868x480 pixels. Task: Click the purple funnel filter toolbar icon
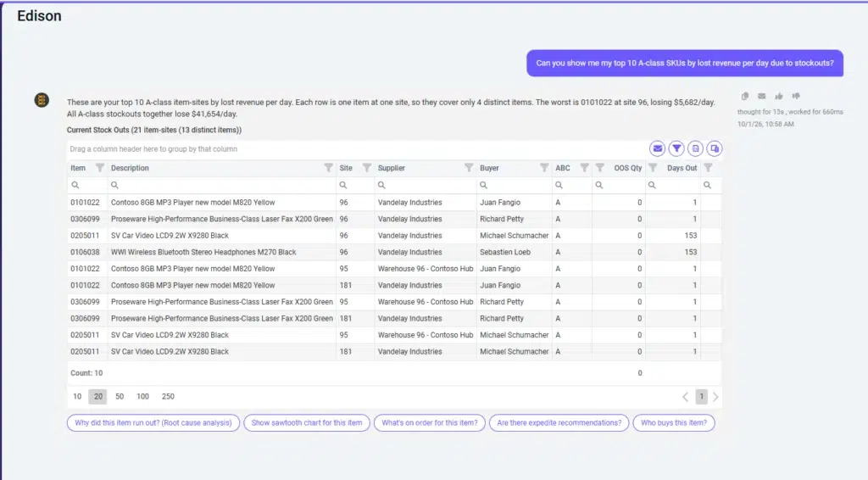click(676, 148)
